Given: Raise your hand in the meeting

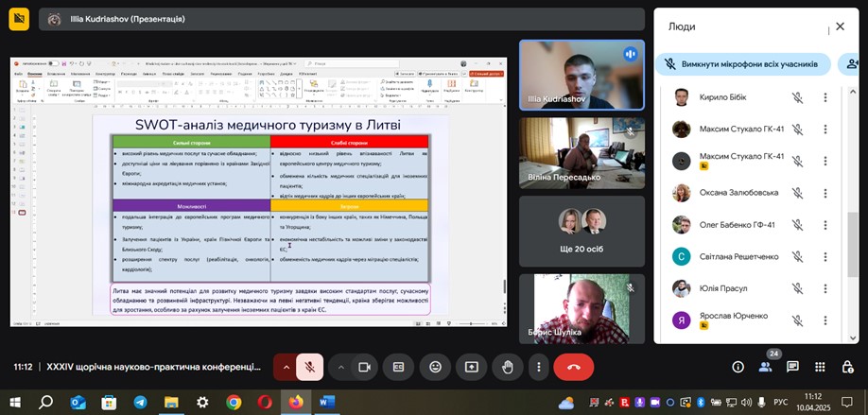Looking at the screenshot, I should [507, 367].
